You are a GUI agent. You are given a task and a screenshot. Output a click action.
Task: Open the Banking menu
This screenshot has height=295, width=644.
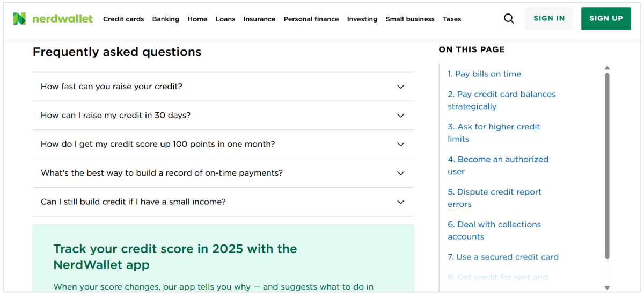tap(165, 19)
